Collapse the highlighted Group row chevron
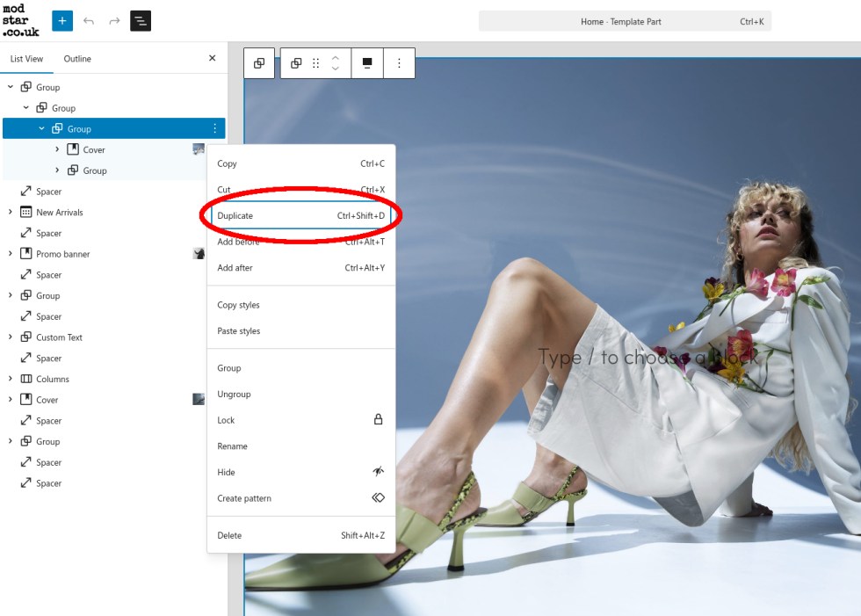This screenshot has width=861, height=616. coord(41,128)
